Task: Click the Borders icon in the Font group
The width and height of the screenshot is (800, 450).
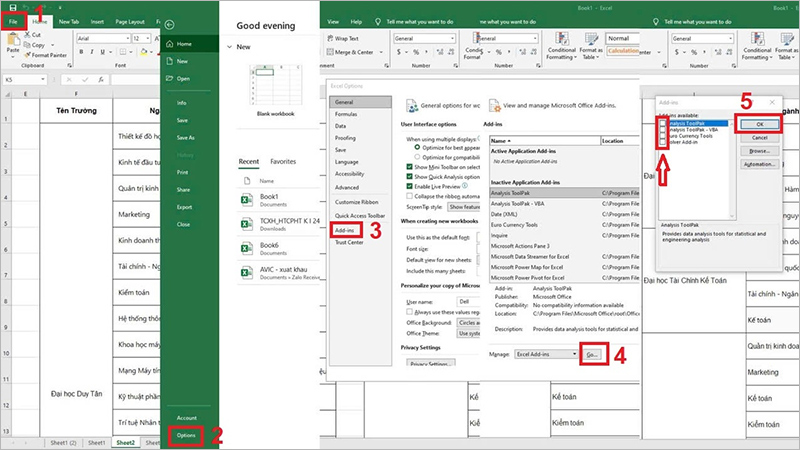Action: 122,52
